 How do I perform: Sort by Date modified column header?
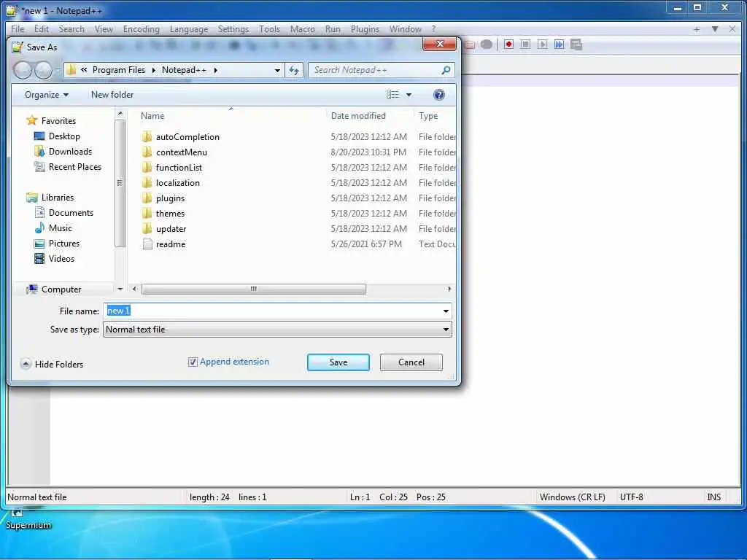click(358, 116)
